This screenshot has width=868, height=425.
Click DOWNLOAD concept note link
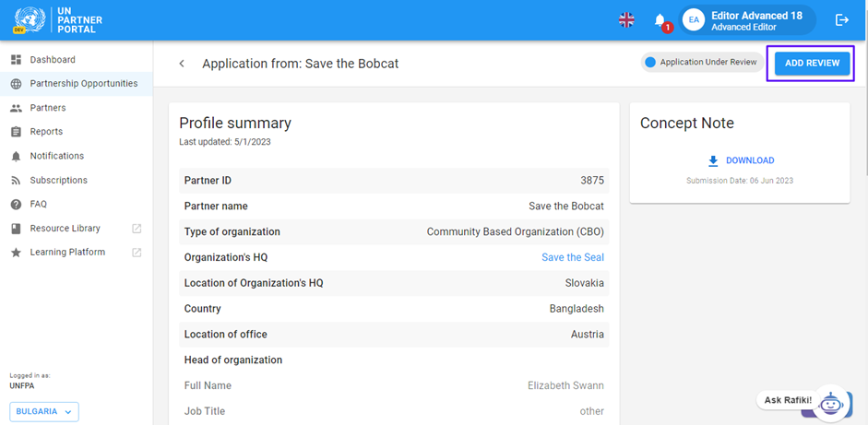750,160
